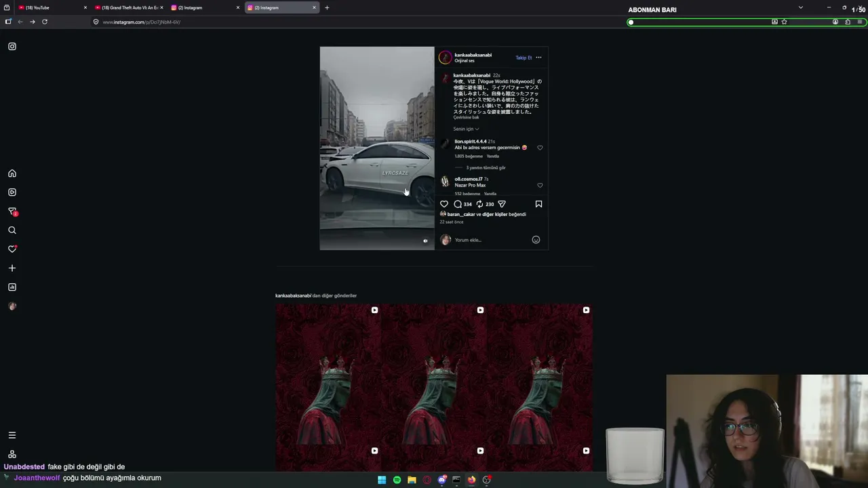This screenshot has width=868, height=488.
Task: Like the post with heart icon
Action: tap(444, 204)
